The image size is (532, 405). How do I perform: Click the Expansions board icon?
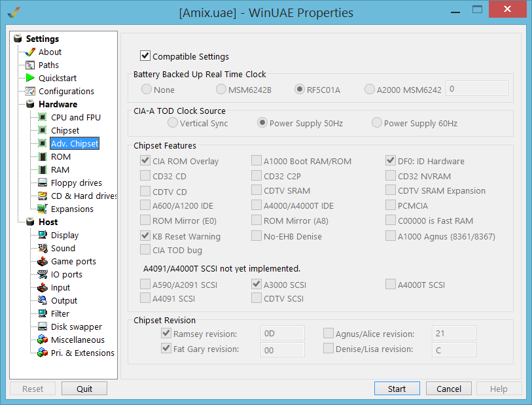[x=43, y=209]
